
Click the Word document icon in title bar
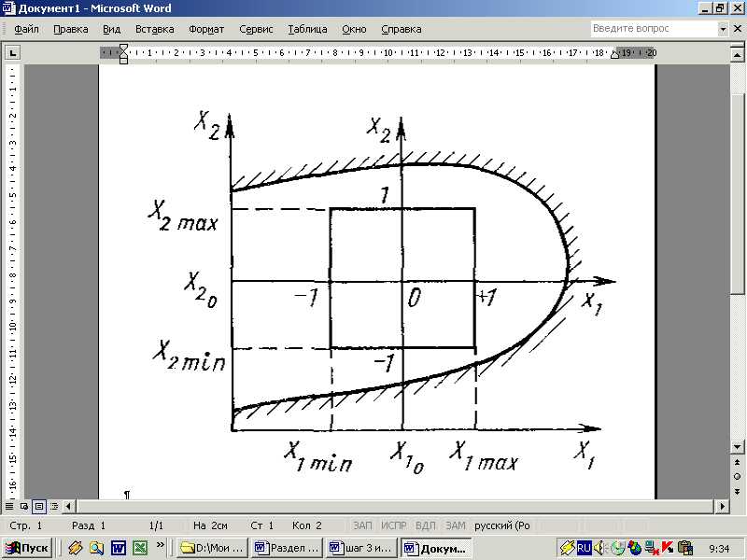point(9,8)
